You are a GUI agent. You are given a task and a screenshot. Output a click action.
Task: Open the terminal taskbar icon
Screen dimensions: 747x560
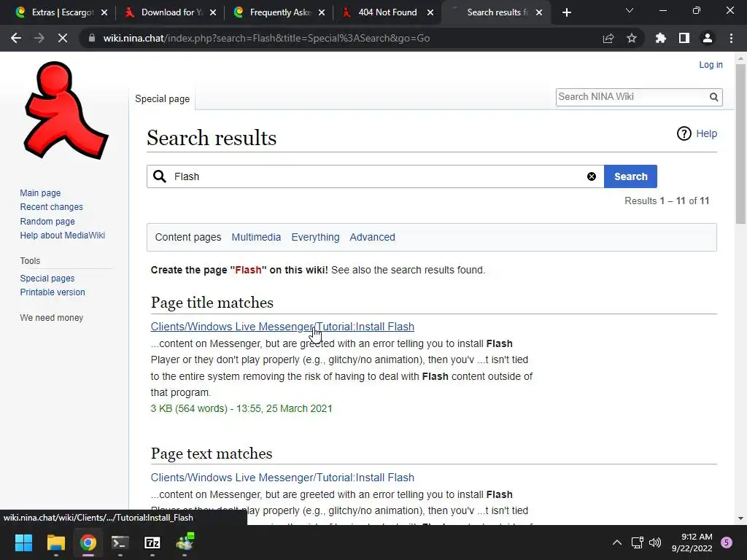coord(120,542)
